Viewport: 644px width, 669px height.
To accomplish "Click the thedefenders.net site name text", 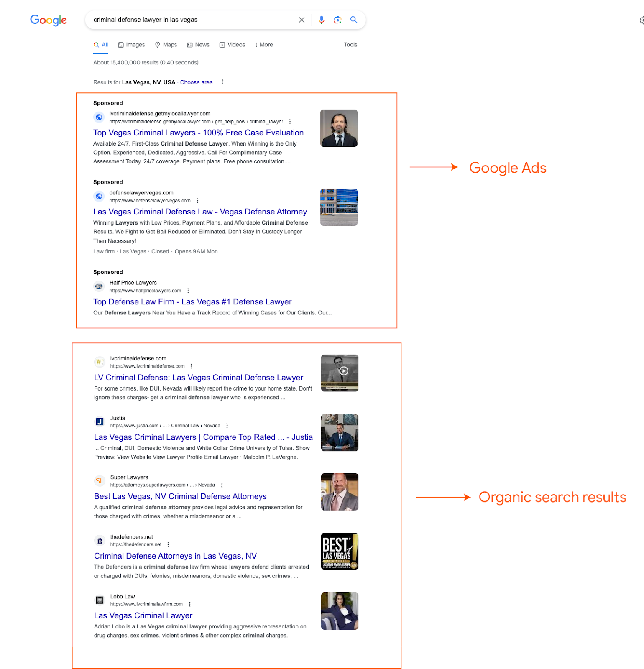I will point(132,537).
